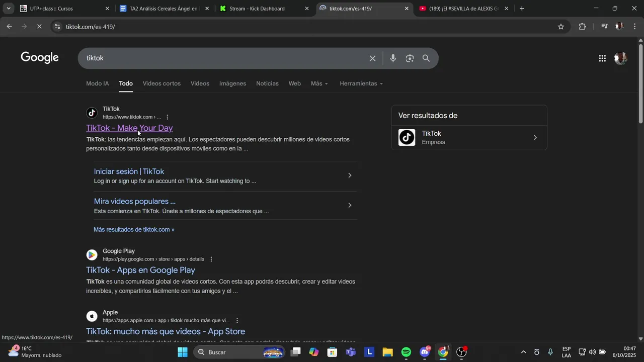The image size is (644, 362).
Task: Open File Explorer from the taskbar
Action: pyautogui.click(x=387, y=352)
